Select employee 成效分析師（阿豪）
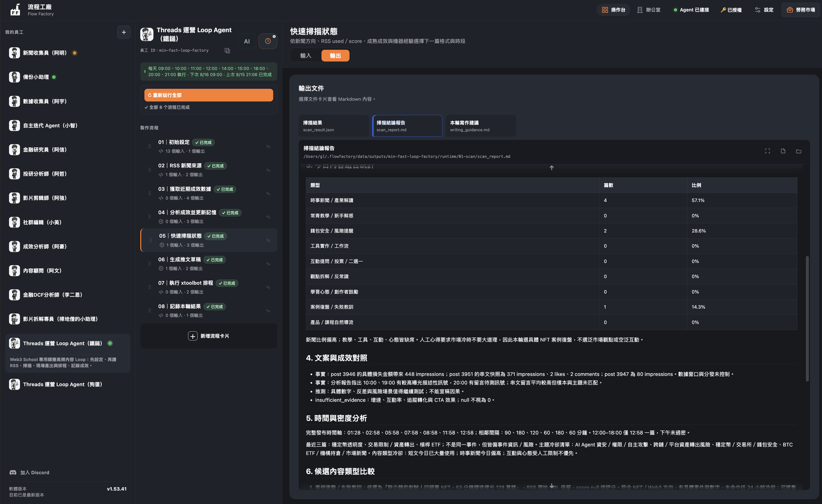 [x=68, y=246]
